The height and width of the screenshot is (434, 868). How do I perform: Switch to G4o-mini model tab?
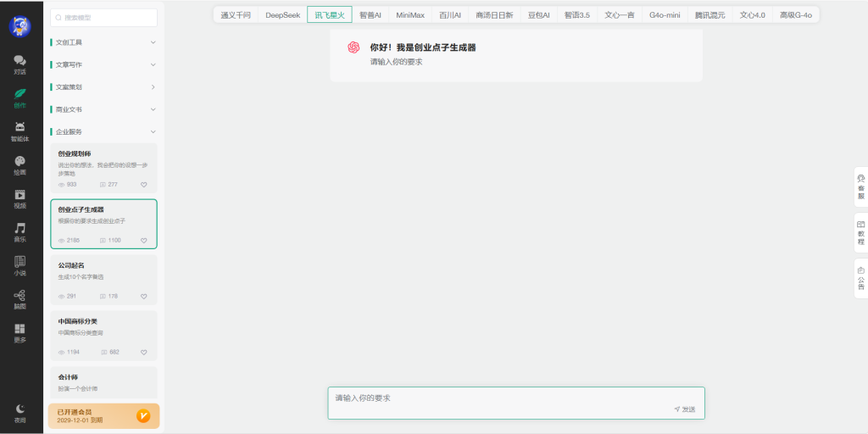pyautogui.click(x=665, y=15)
